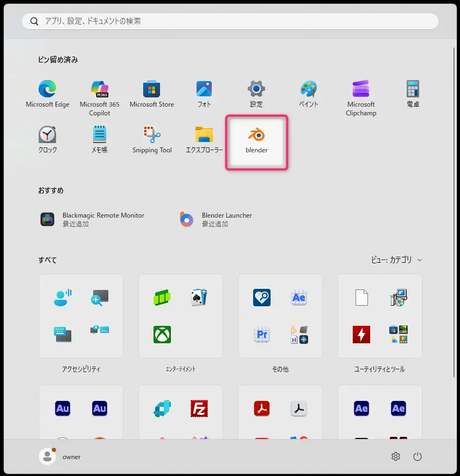Open the その他 category label
460x476 pixels.
[x=280, y=369]
